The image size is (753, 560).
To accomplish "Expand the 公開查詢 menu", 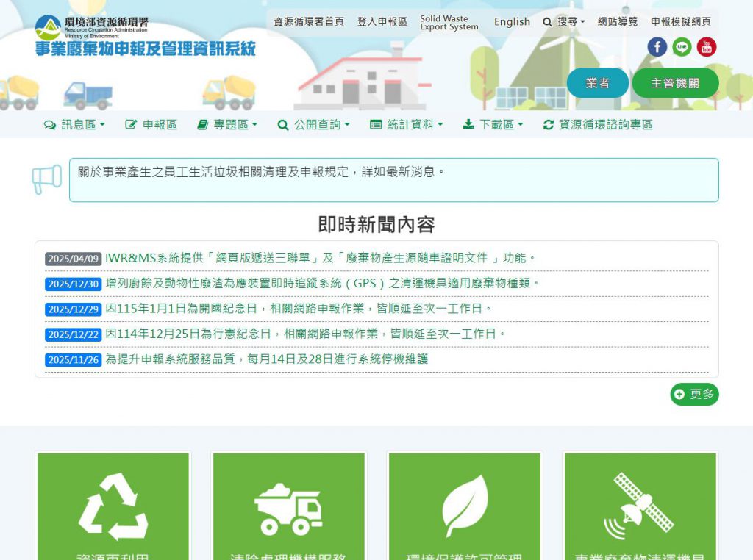I will click(314, 125).
